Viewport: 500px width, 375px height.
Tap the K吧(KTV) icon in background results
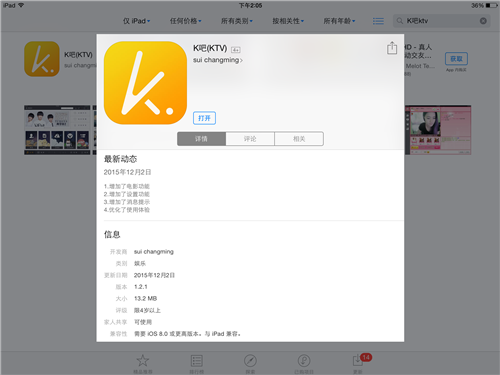point(42,59)
